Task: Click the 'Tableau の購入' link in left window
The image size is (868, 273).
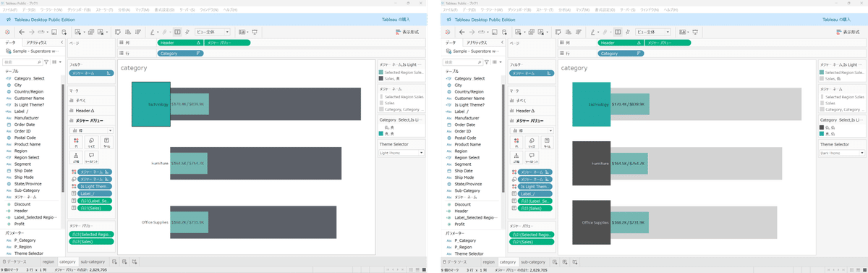Action: pos(395,20)
